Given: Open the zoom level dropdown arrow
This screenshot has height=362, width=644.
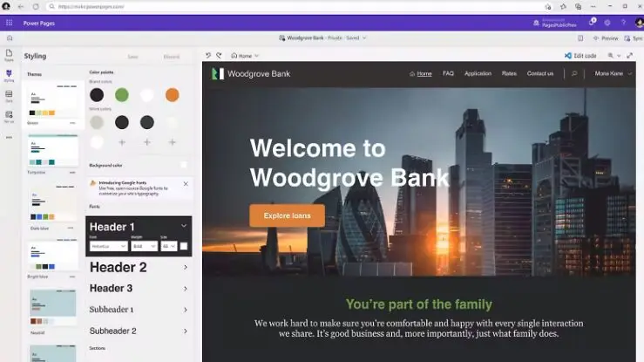Looking at the screenshot, I should pyautogui.click(x=619, y=56).
